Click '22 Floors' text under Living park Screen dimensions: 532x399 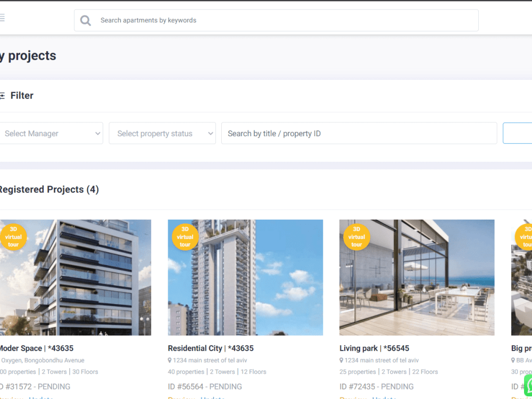(425, 372)
